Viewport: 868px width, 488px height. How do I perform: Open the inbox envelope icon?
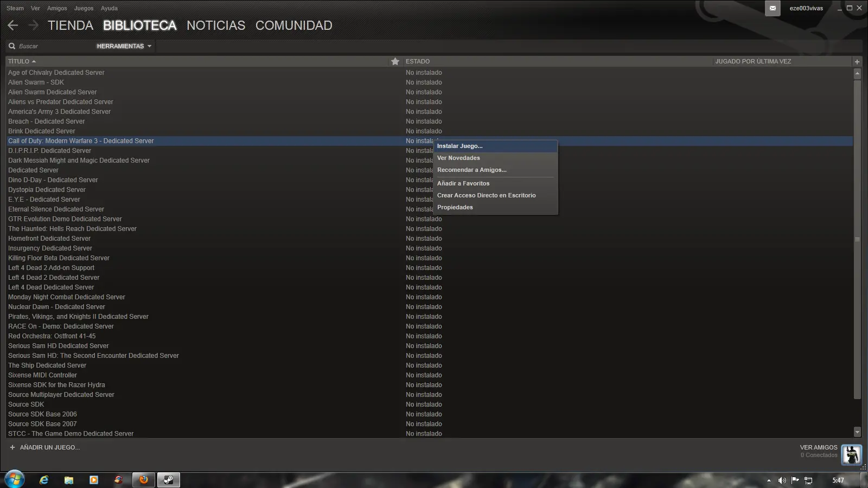[x=773, y=8]
